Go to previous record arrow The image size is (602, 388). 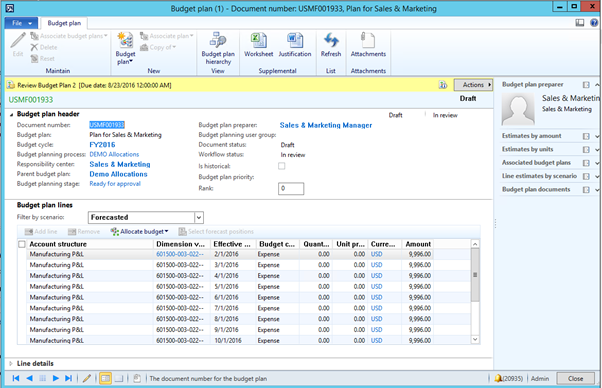tap(29, 378)
